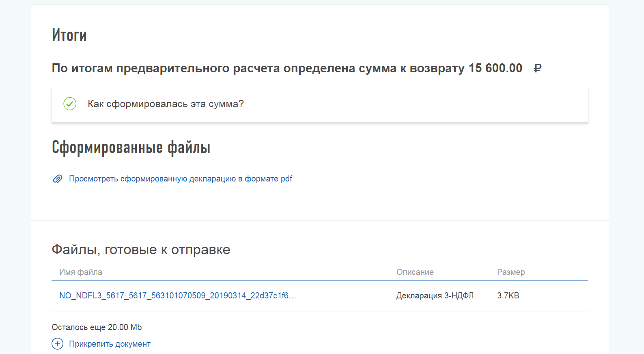Screen dimensions: 644x354
Task: Expand the "Как сформировалась эта сумма?" panel
Action: click(x=166, y=104)
